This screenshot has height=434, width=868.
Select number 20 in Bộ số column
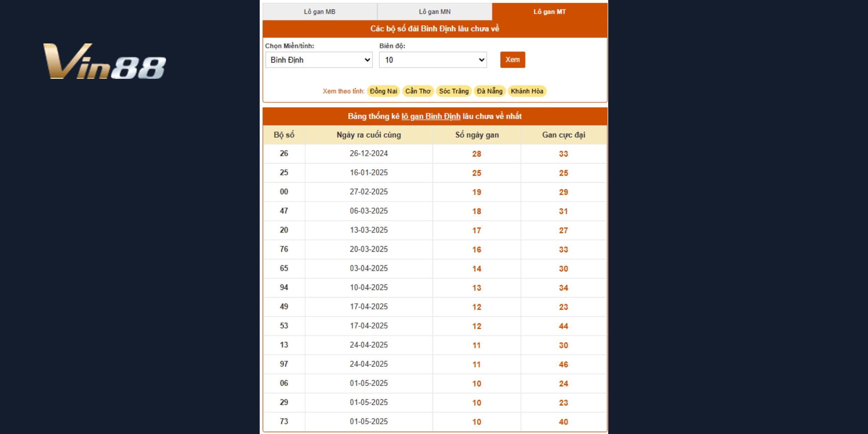click(284, 230)
